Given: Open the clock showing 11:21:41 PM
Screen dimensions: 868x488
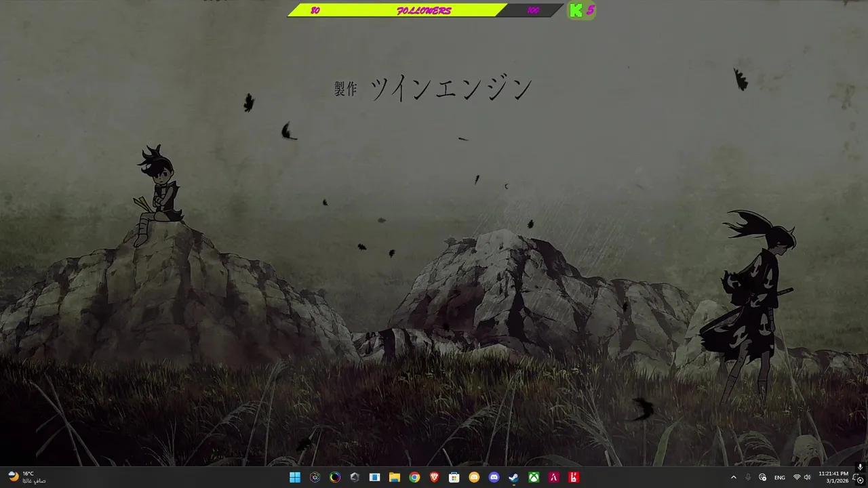Looking at the screenshot, I should (x=833, y=477).
